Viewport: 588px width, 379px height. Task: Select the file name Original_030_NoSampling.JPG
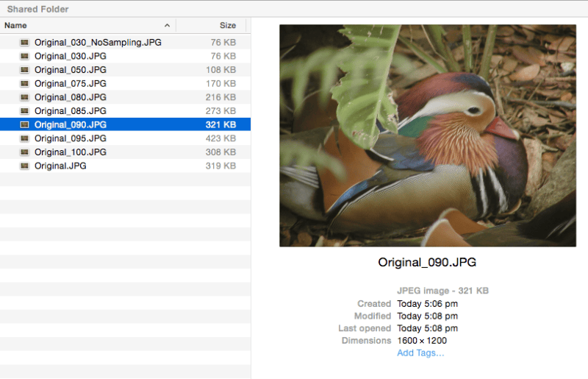tap(98, 43)
